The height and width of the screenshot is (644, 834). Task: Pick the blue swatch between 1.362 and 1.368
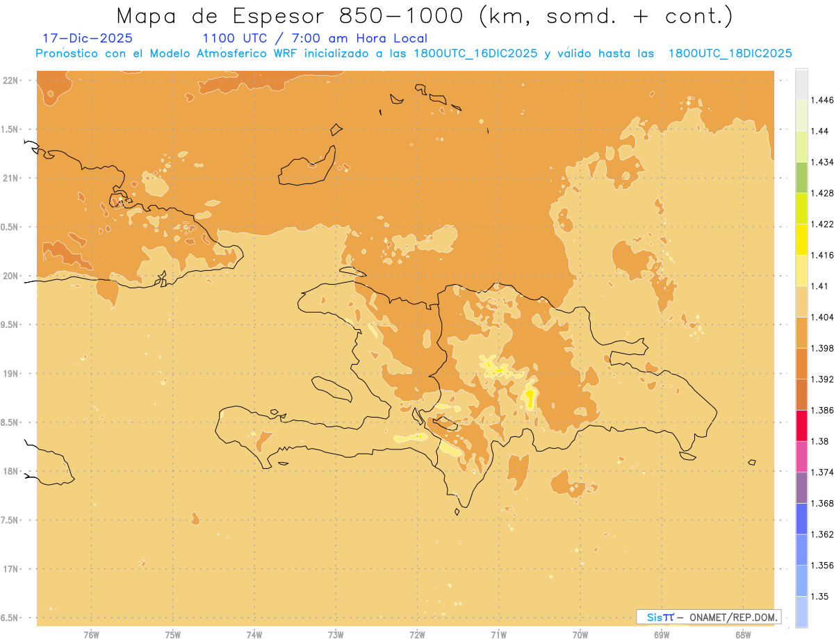801,519
